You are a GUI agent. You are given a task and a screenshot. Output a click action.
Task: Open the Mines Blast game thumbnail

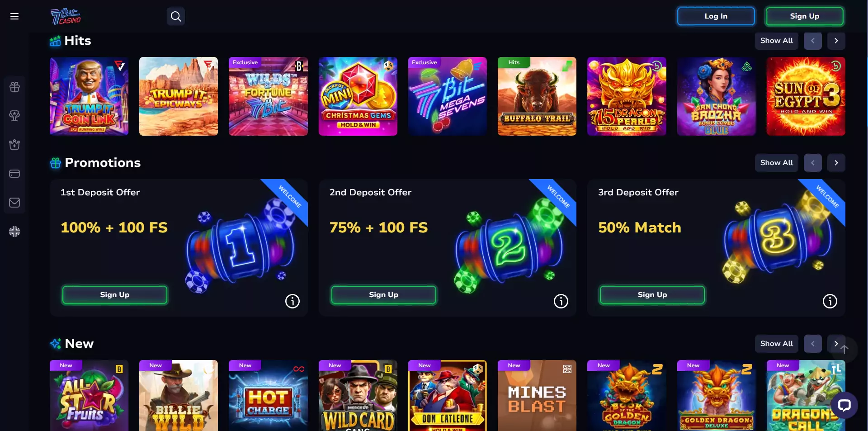click(x=537, y=396)
